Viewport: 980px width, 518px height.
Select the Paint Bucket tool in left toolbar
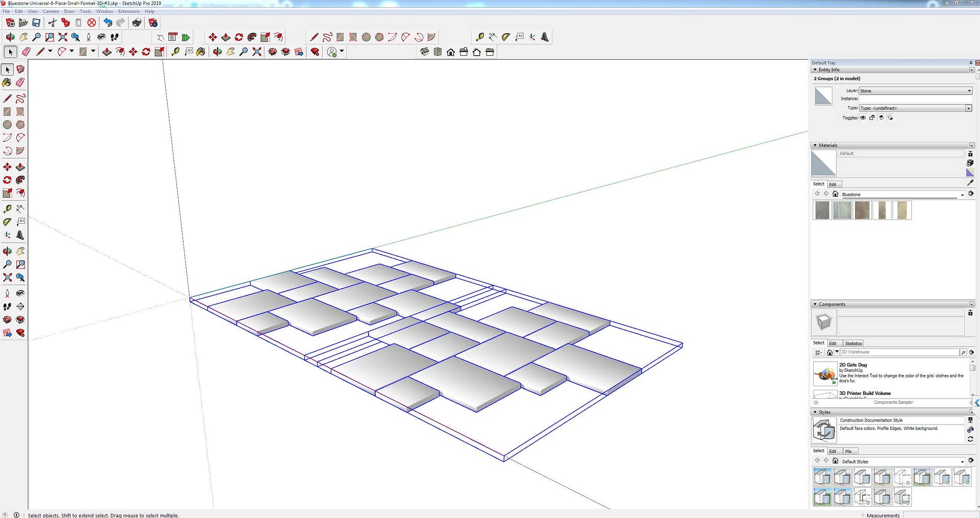pyautogui.click(x=7, y=82)
